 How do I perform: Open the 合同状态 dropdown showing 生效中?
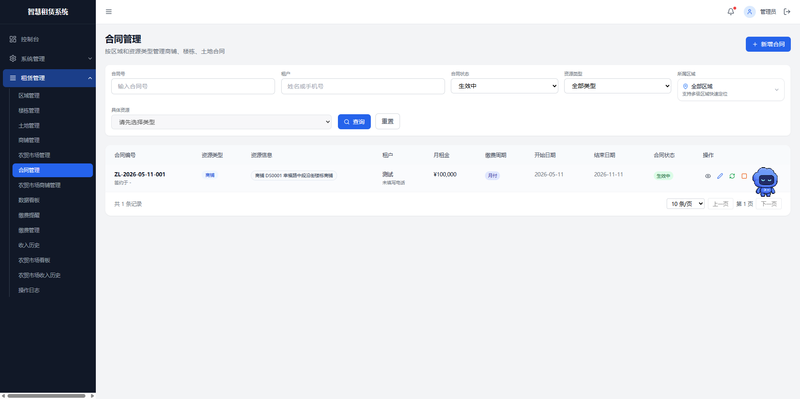505,86
